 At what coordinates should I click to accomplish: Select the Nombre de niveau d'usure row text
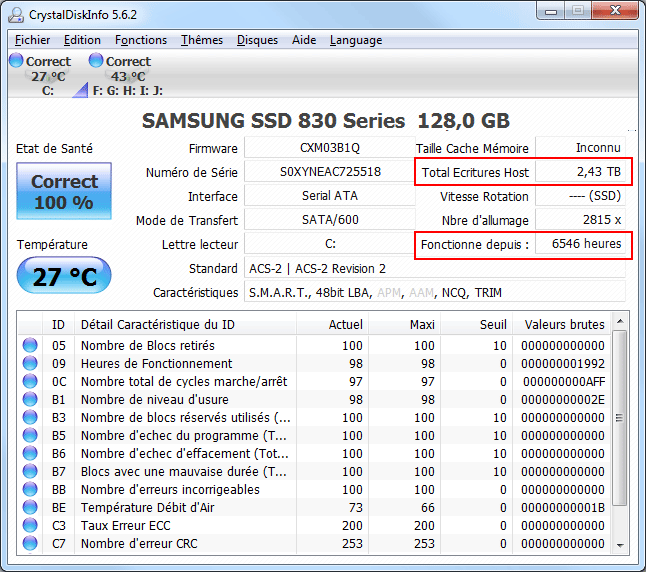point(154,399)
